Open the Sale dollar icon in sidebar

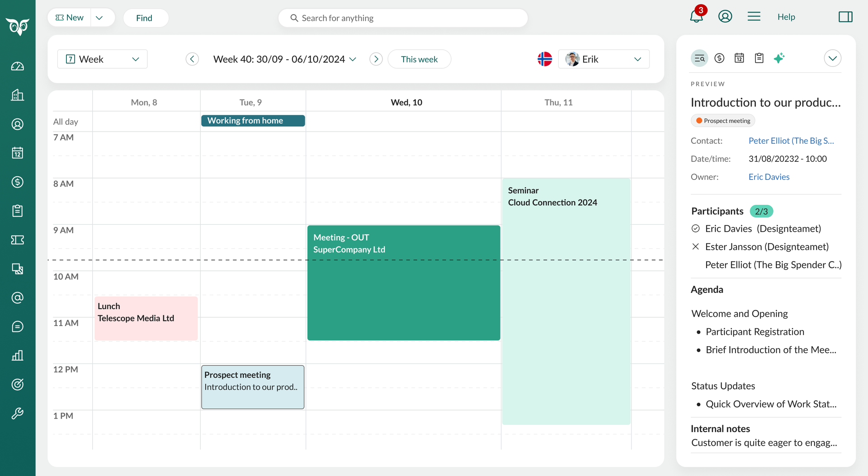(18, 182)
